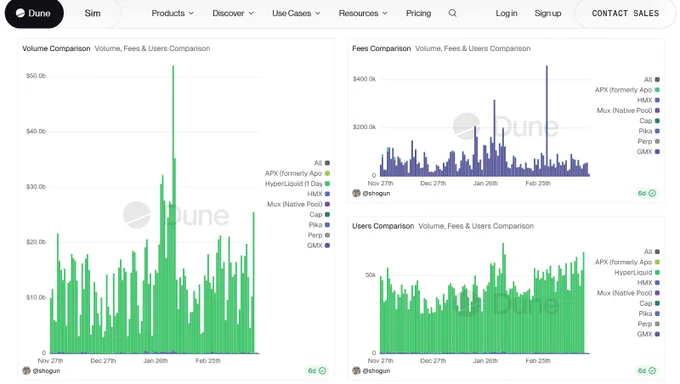Open dashboard link beside Volume Comparison title
Viewport: 680px width, 384px height.
[x=152, y=49]
